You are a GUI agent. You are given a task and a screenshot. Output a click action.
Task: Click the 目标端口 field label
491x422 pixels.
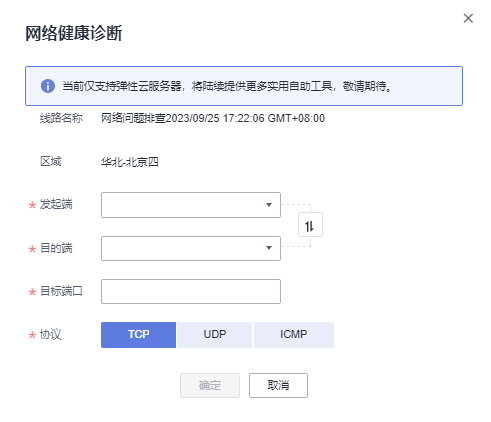click(61, 291)
